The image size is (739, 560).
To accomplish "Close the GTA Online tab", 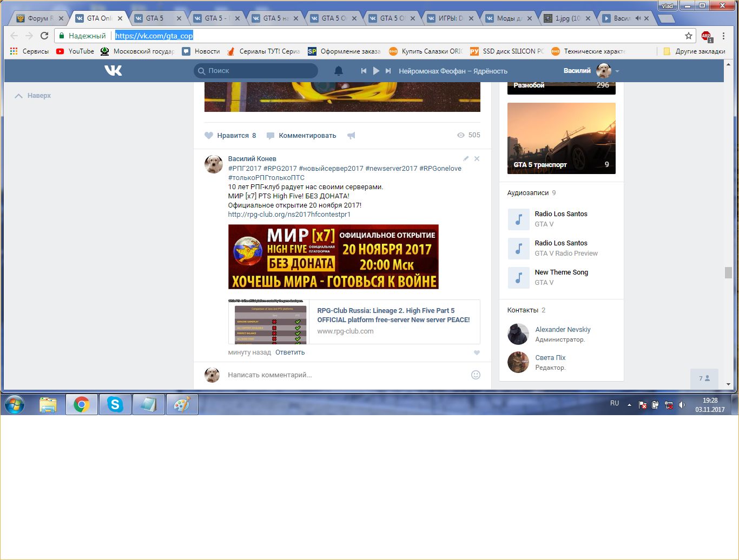I will coord(120,18).
